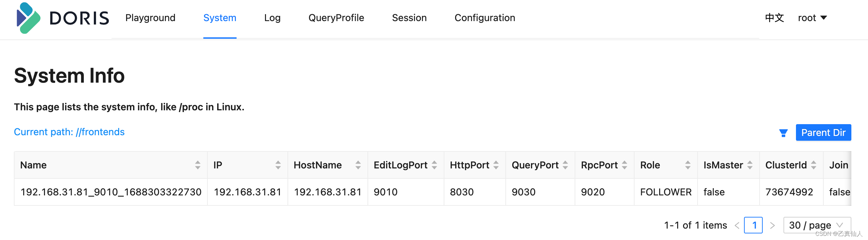Image resolution: width=868 pixels, height=240 pixels.
Task: Switch language to 中文
Action: (x=774, y=18)
